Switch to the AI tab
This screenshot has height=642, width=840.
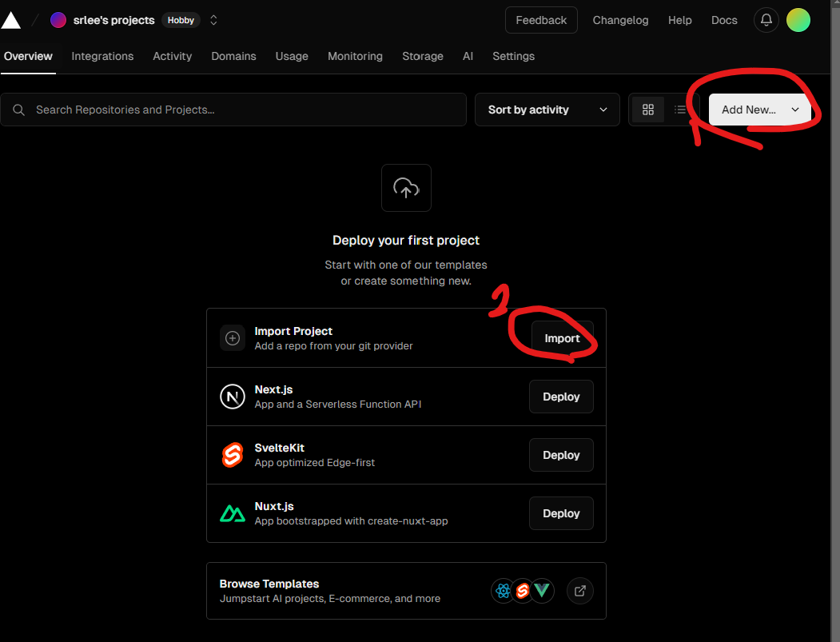pos(468,56)
